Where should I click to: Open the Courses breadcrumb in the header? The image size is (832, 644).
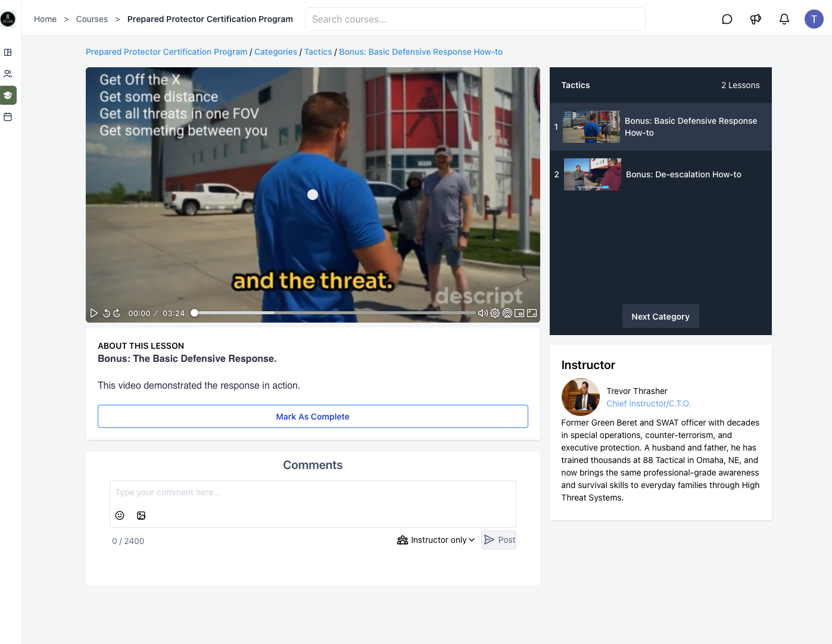click(92, 19)
